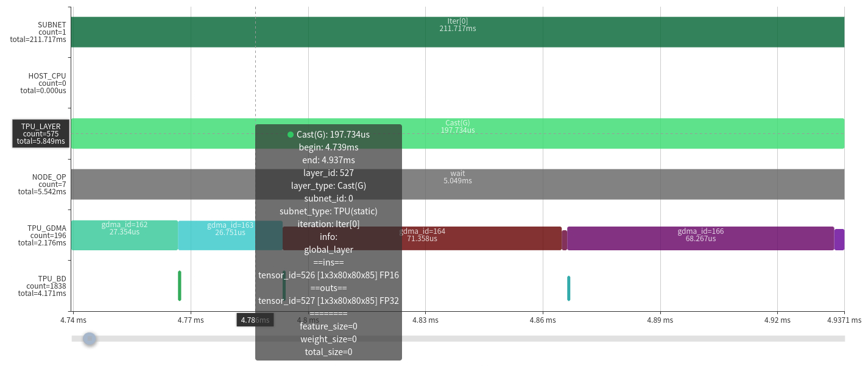Image resolution: width=868 pixels, height=366 pixels.
Task: Click the narrow GDMA block between gdma_id=164 and 166
Action: point(565,239)
